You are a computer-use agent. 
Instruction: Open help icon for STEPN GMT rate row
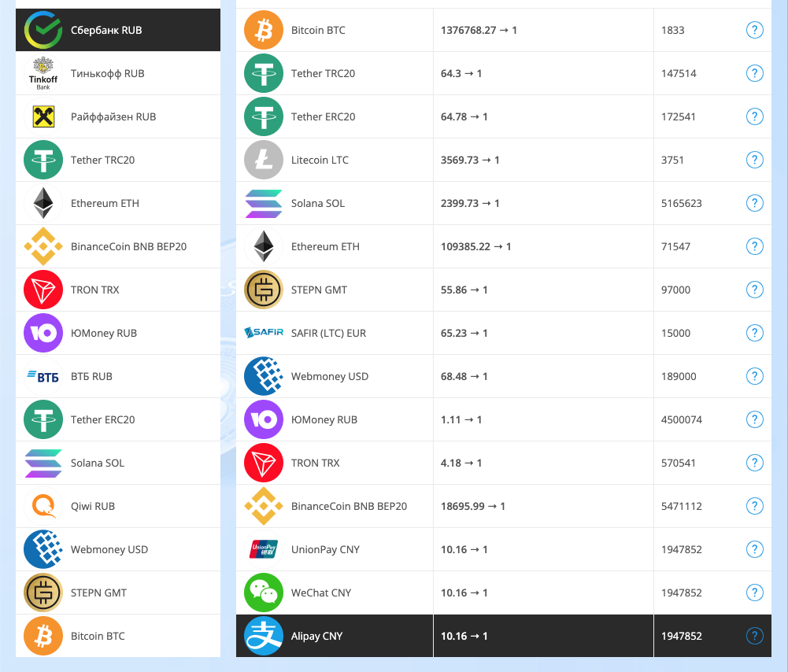click(x=754, y=290)
